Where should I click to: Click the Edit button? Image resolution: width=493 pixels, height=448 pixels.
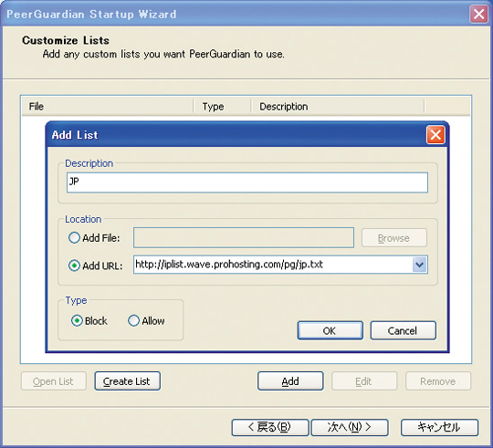(x=364, y=381)
